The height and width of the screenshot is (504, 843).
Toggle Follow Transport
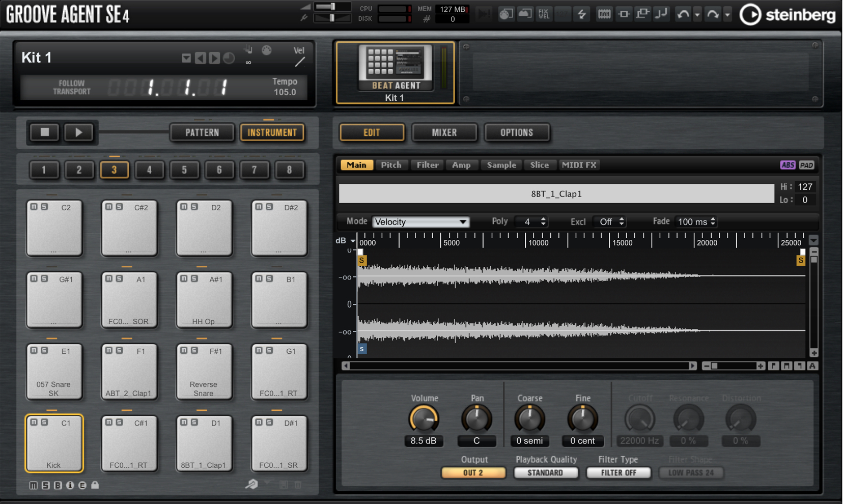72,87
